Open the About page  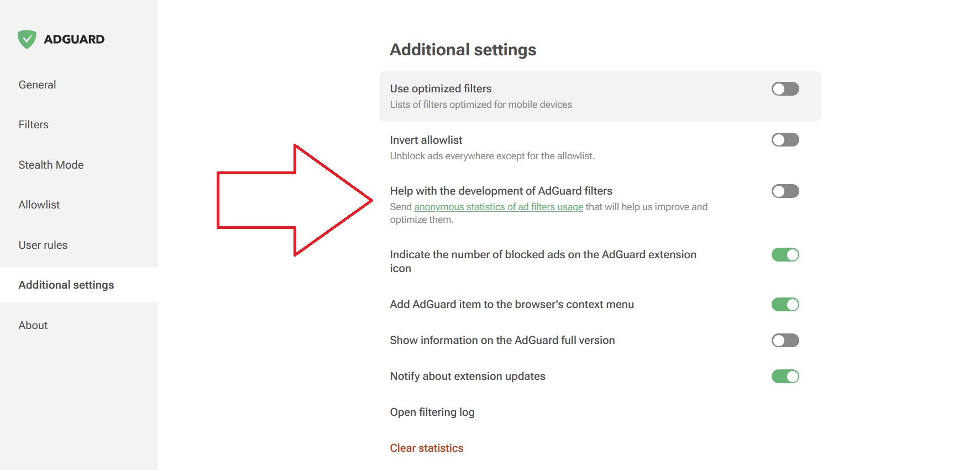point(33,325)
